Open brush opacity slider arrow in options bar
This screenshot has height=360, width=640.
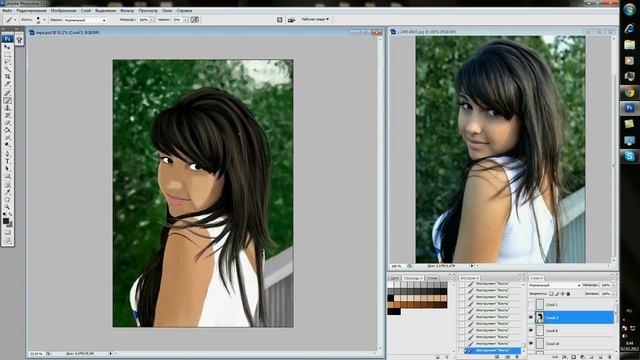151,20
